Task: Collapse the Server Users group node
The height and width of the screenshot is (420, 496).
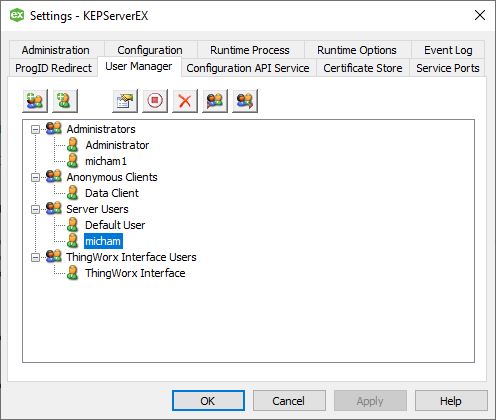Action: point(35,209)
